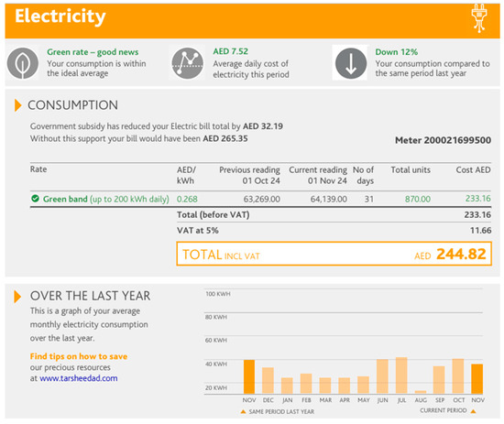Image resolution: width=504 pixels, height=424 pixels.
Task: Select the current period NOV bar
Action: pos(477,379)
